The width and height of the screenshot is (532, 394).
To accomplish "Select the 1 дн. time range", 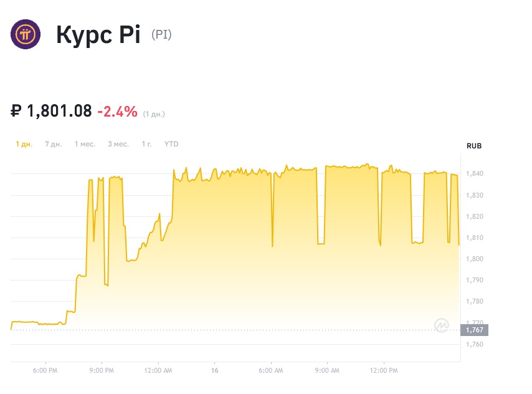I will click(x=24, y=144).
